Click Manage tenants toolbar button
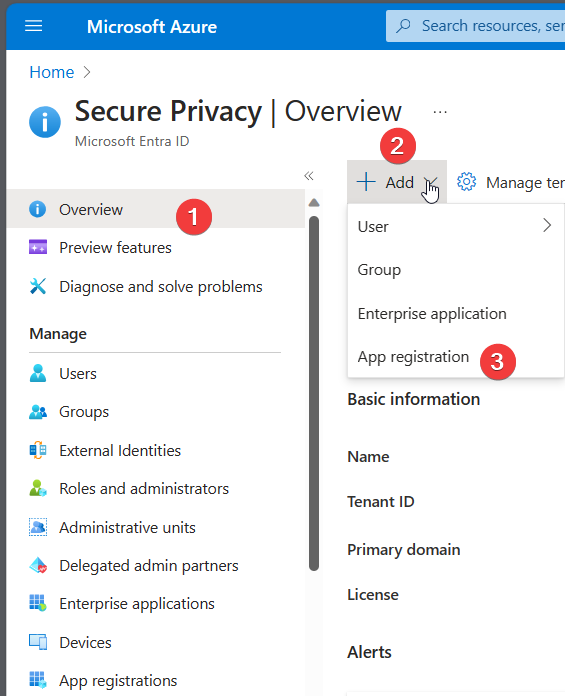The image size is (565, 696). (510, 182)
